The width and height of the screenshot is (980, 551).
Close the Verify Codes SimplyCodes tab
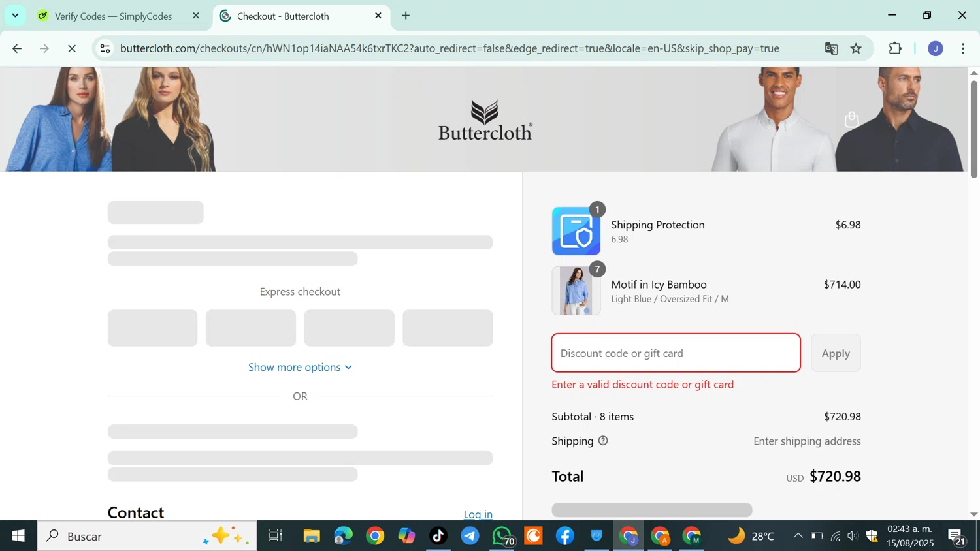[195, 16]
